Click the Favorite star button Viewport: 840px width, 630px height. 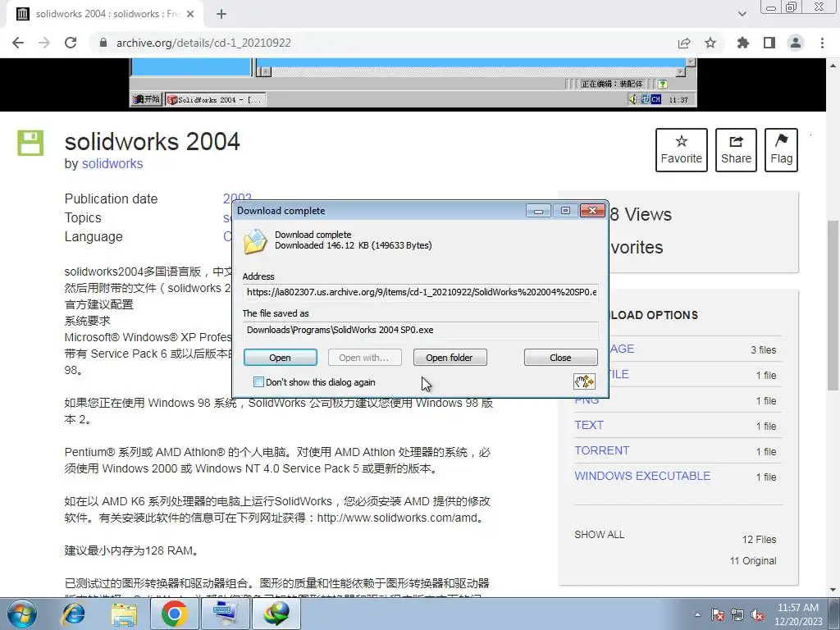click(x=682, y=150)
